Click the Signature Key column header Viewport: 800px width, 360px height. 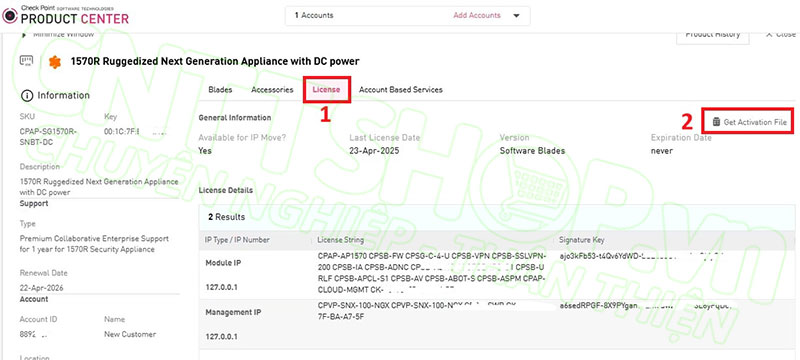coord(582,240)
